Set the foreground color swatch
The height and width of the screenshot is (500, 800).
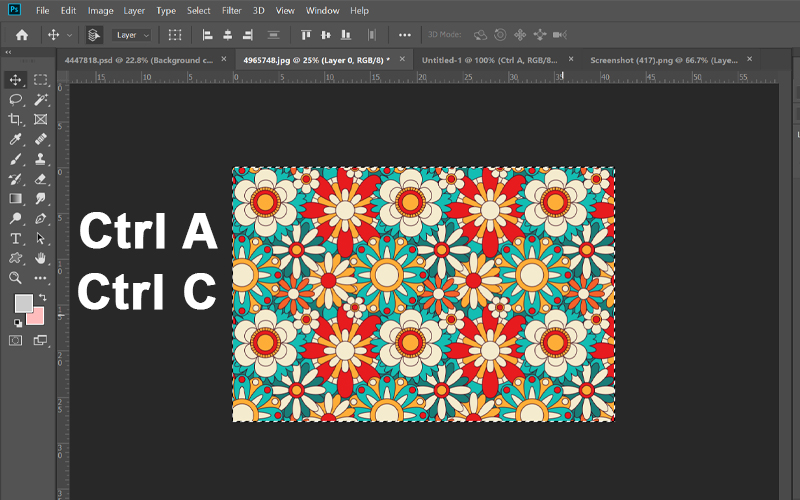23,303
